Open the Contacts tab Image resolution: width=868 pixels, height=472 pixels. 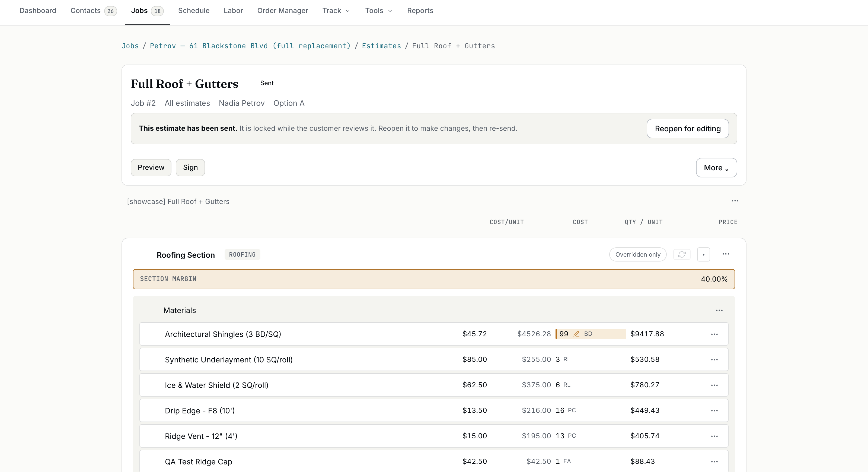point(93,11)
